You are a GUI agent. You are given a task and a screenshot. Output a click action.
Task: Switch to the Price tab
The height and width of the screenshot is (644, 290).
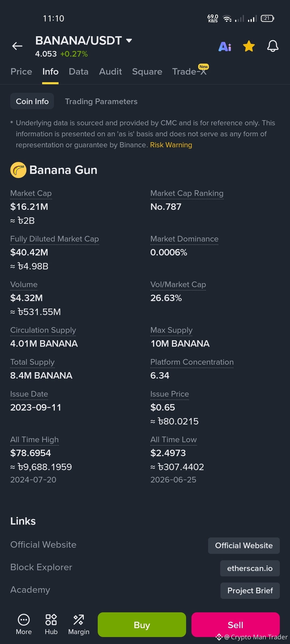click(x=21, y=72)
